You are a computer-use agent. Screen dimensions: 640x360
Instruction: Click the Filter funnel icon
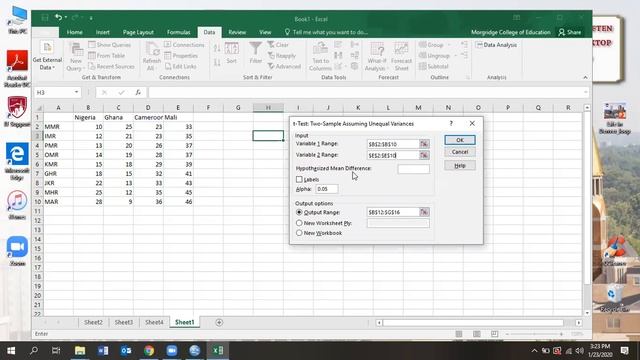point(256,49)
